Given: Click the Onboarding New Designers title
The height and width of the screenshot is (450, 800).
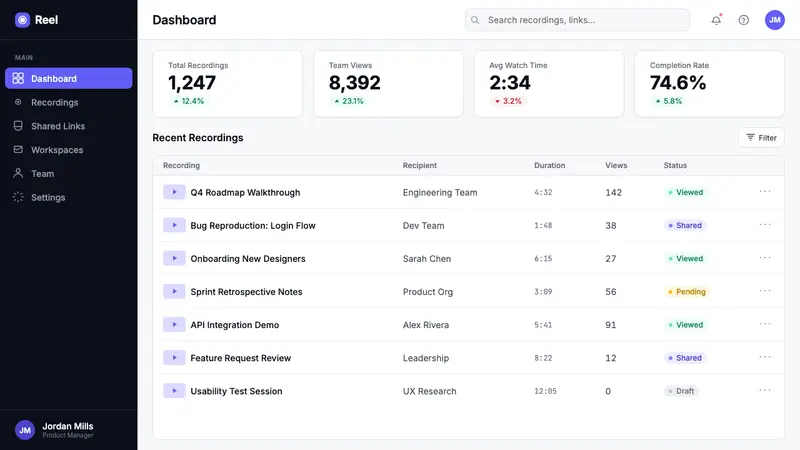Looking at the screenshot, I should (247, 259).
